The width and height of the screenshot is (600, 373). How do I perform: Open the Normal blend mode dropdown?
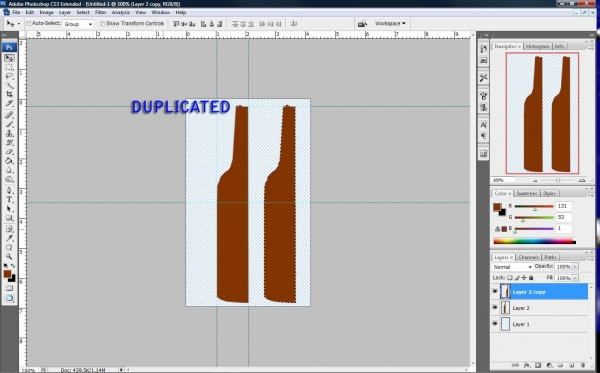(512, 267)
